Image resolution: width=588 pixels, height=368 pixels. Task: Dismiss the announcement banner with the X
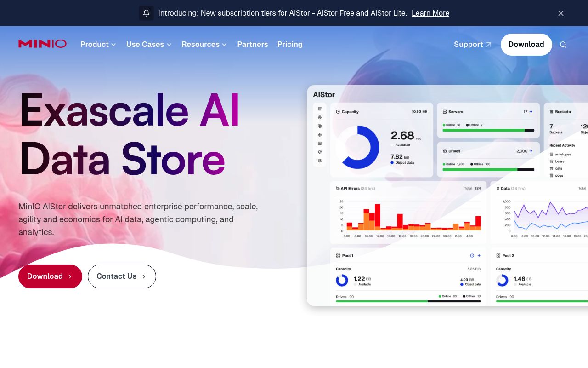[x=561, y=13]
